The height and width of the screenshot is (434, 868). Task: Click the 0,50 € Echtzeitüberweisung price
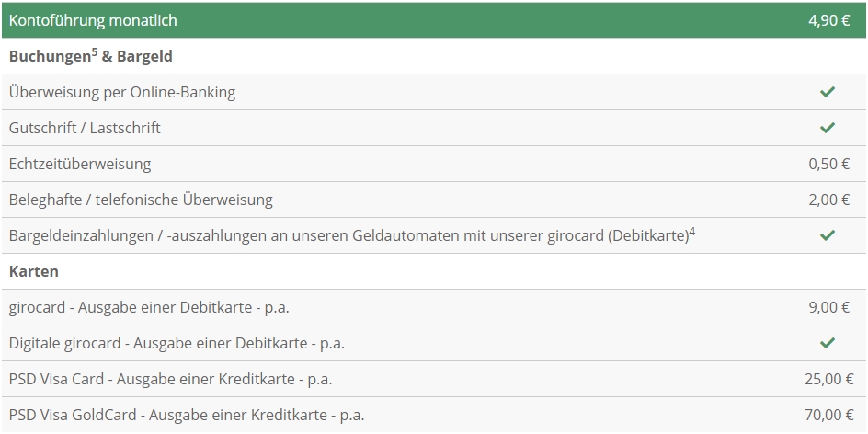828,164
